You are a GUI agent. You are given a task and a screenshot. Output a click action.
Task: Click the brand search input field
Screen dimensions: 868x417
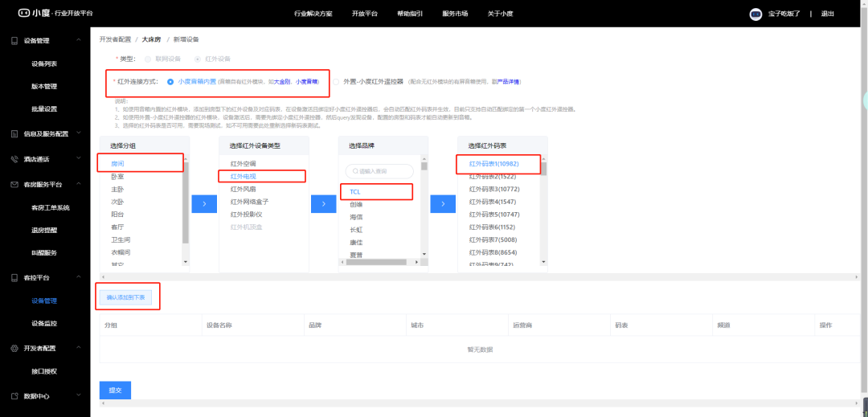(379, 171)
